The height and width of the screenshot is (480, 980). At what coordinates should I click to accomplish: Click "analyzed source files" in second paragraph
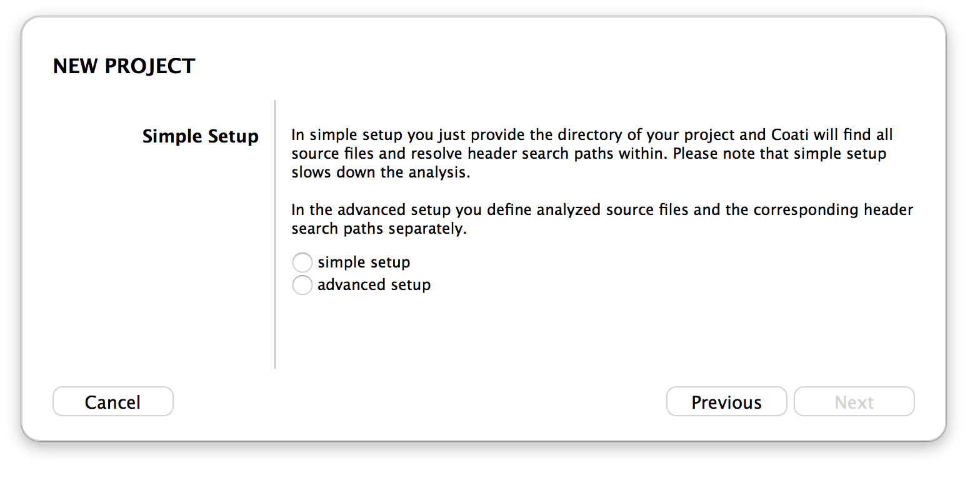(x=604, y=210)
